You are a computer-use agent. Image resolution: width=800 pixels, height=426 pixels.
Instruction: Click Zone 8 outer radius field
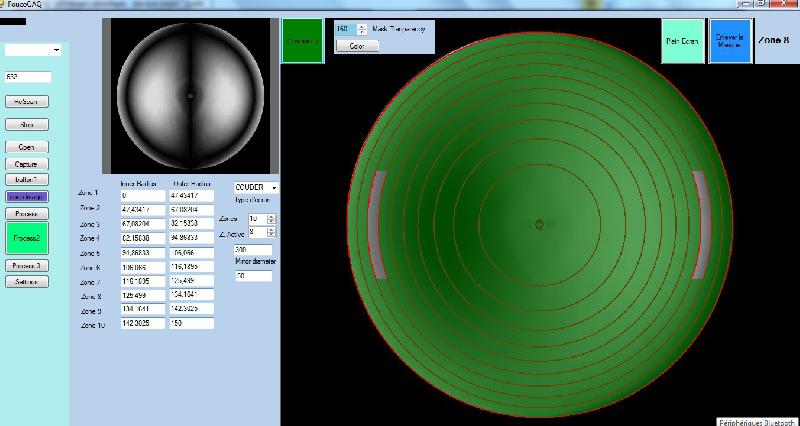pos(192,295)
